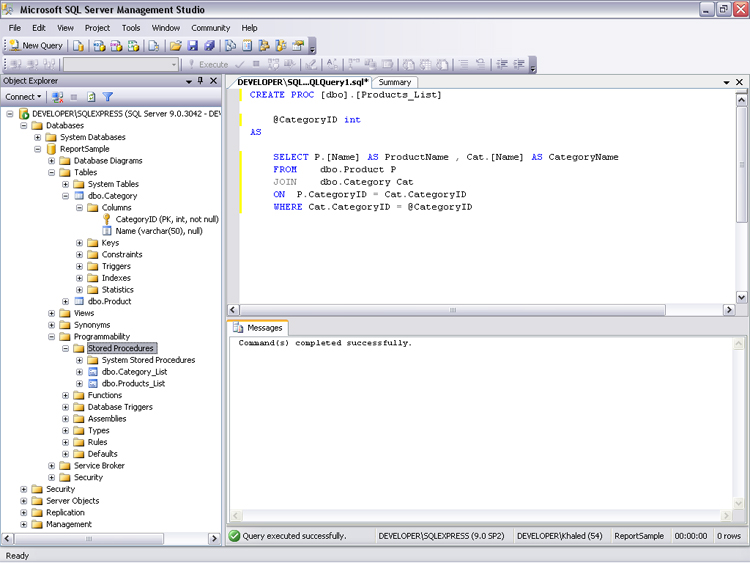Viewport: 750px width, 563px height.
Task: Click Object Explorer toolbar icon
Action: (264, 45)
